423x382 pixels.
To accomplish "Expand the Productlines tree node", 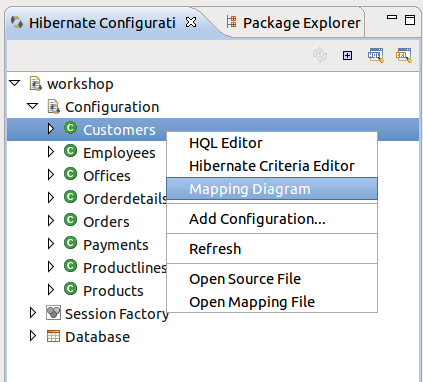I will 51,267.
